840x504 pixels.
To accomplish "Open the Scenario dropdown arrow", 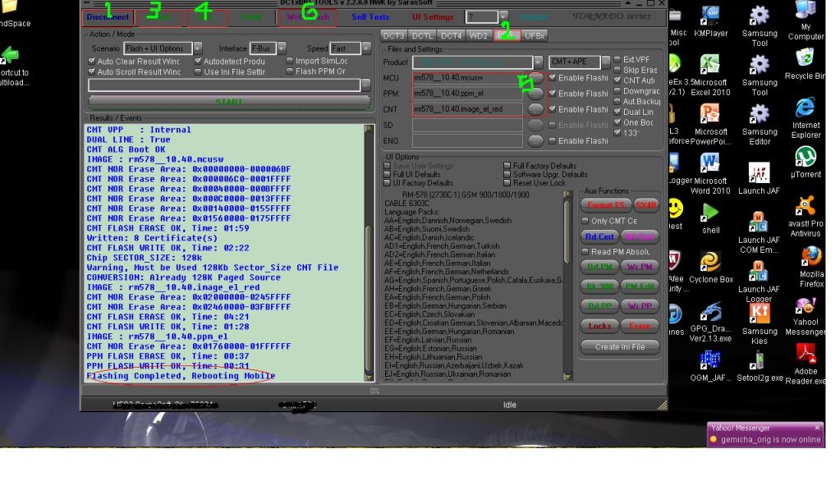I will [198, 48].
